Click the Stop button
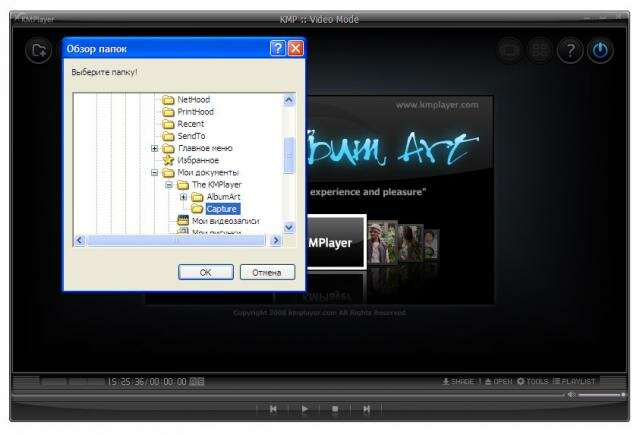The height and width of the screenshot is (435, 640). (335, 409)
